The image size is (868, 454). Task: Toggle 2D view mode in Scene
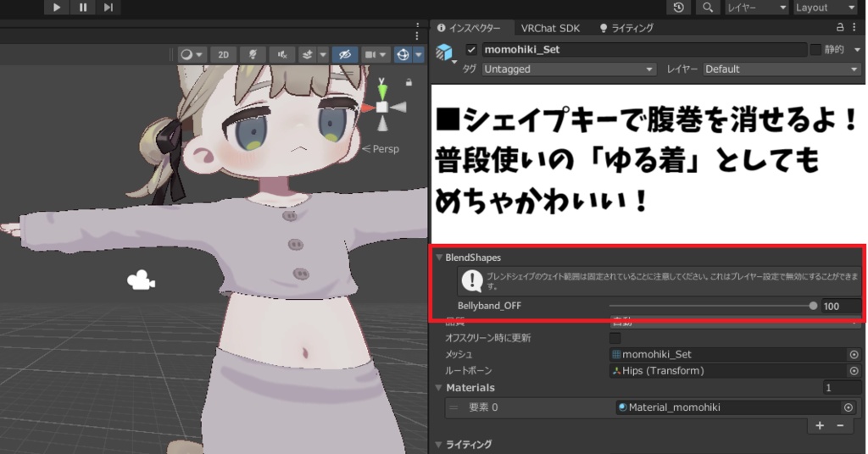[223, 54]
